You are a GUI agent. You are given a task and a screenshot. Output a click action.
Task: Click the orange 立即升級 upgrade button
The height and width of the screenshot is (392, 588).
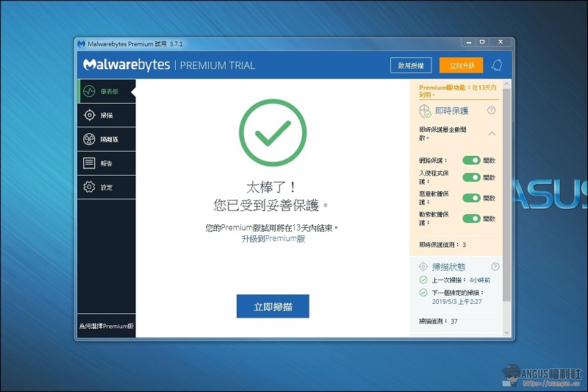(x=461, y=65)
